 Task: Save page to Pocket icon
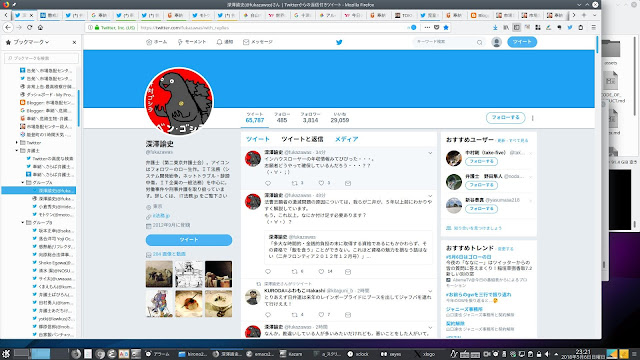[x=436, y=27]
